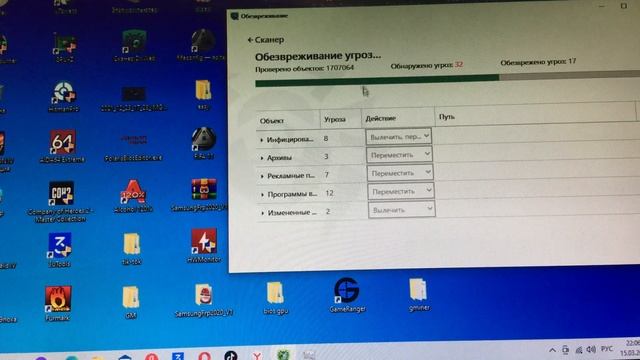The width and height of the screenshot is (640, 360).
Task: Expand the Рекламные п... threat row
Action: [x=262, y=176]
